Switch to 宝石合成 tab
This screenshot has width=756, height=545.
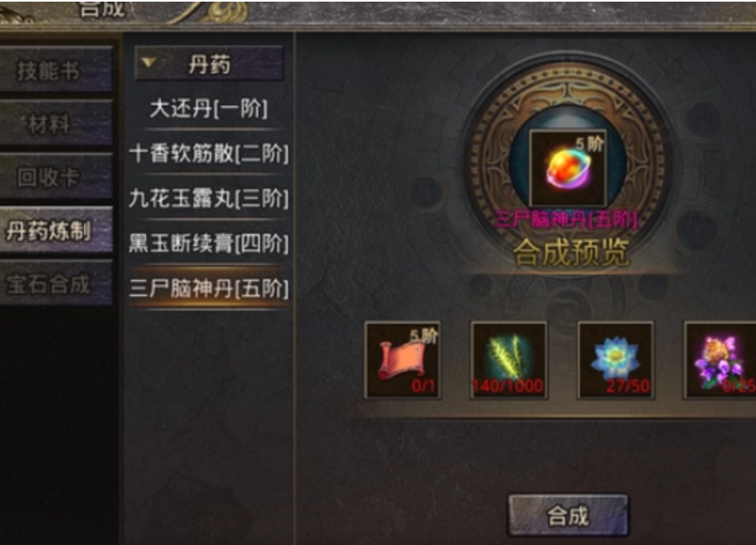pyautogui.click(x=56, y=283)
